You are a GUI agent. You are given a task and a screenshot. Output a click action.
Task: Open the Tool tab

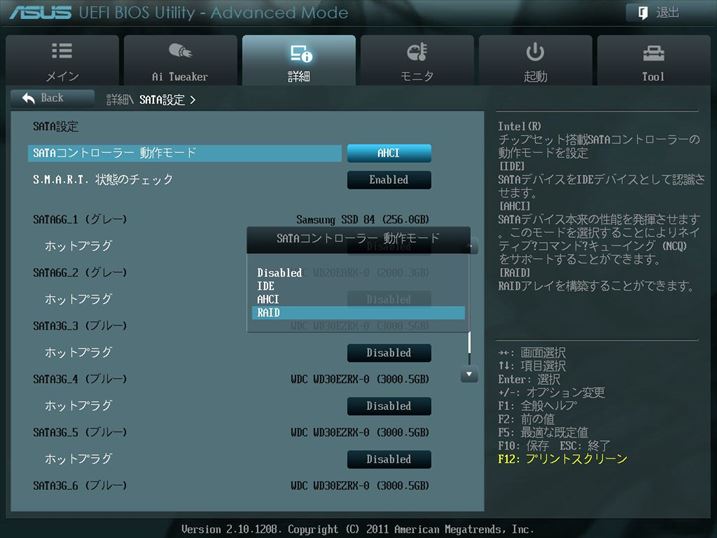653,60
